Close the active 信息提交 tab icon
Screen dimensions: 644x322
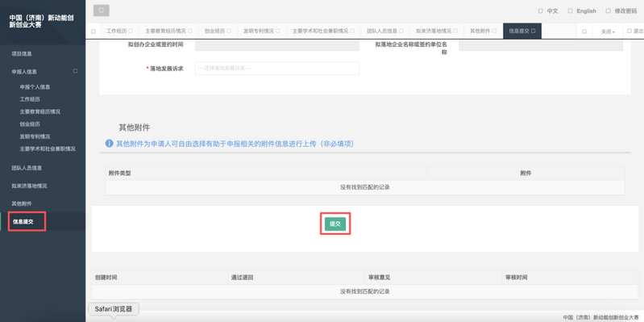[533, 31]
